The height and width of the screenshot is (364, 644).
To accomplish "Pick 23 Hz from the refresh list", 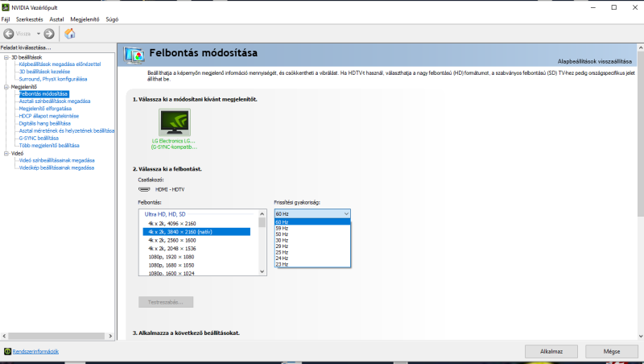I will tap(312, 264).
